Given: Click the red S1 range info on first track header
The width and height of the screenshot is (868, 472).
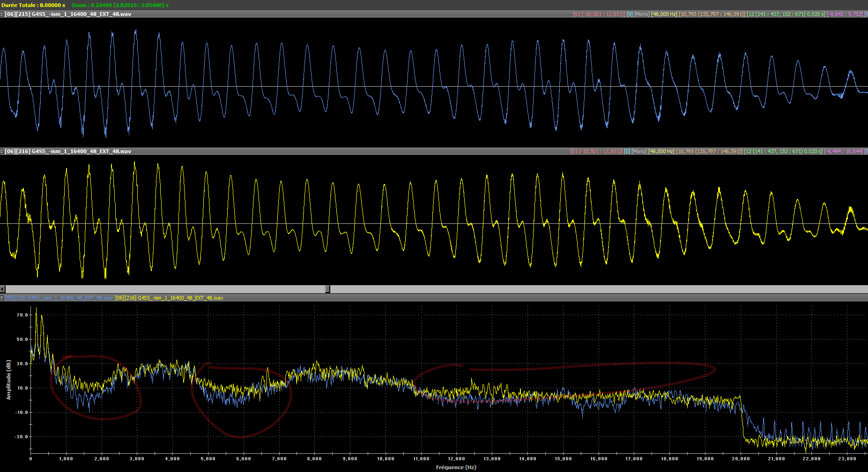Looking at the screenshot, I should [599, 14].
